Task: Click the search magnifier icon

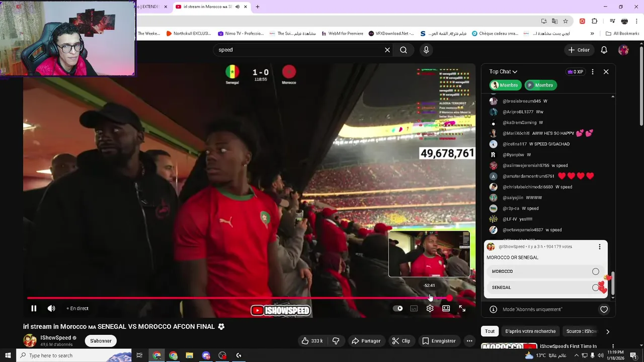Action: tap(404, 50)
